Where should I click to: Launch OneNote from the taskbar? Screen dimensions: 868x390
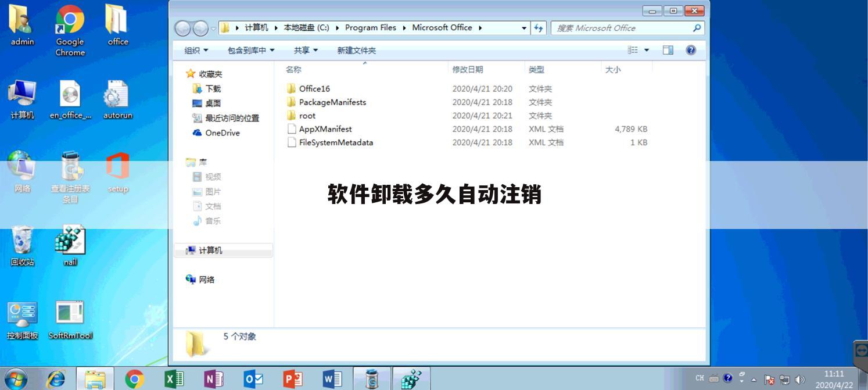coord(214,379)
